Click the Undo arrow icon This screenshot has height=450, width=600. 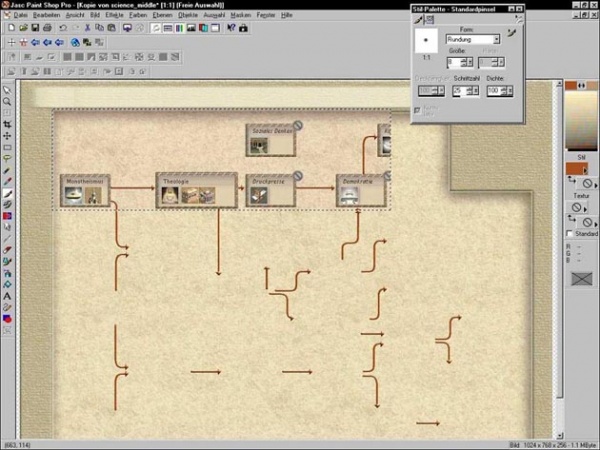(63, 28)
